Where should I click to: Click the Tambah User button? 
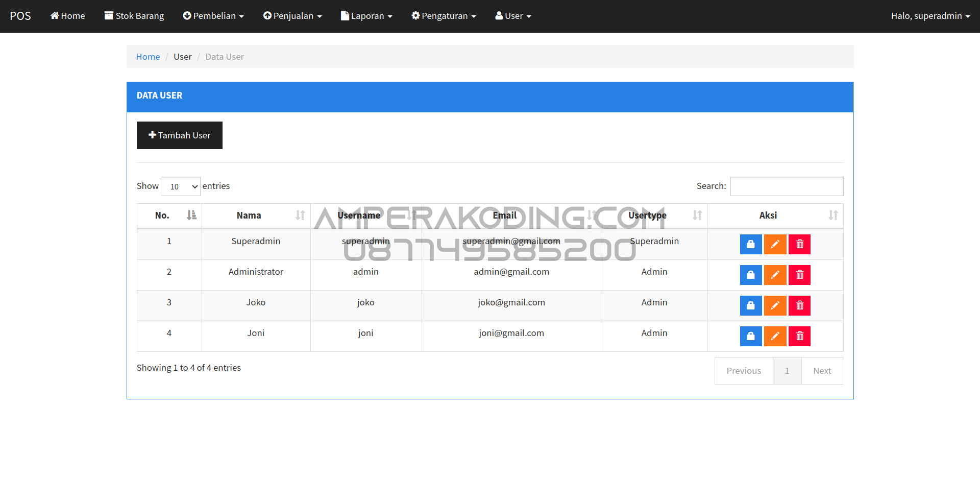click(x=180, y=135)
